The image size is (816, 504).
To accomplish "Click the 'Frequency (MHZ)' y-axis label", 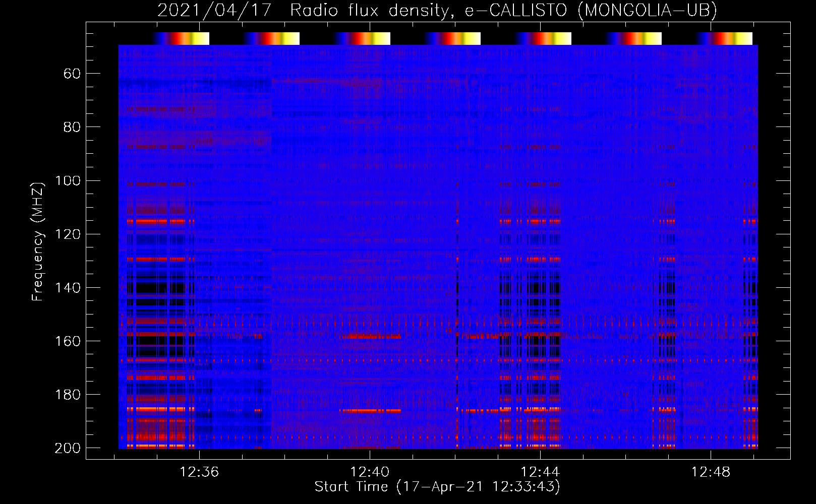I will pyautogui.click(x=38, y=241).
